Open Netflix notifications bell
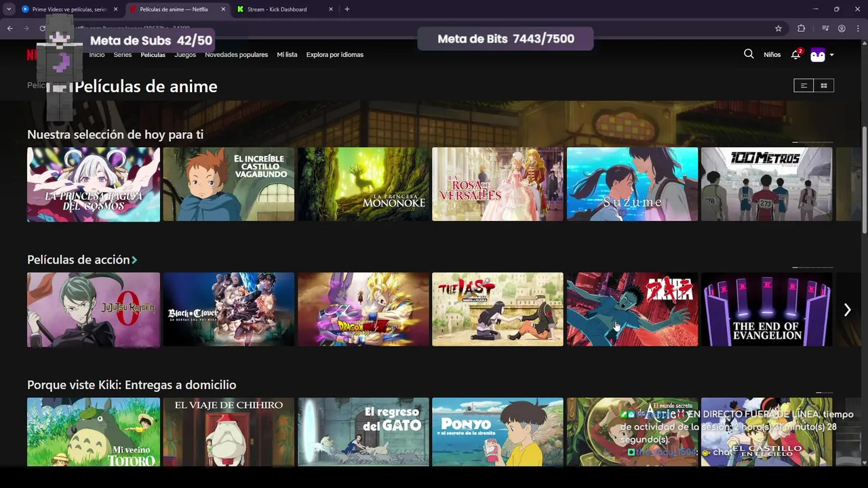 [796, 54]
